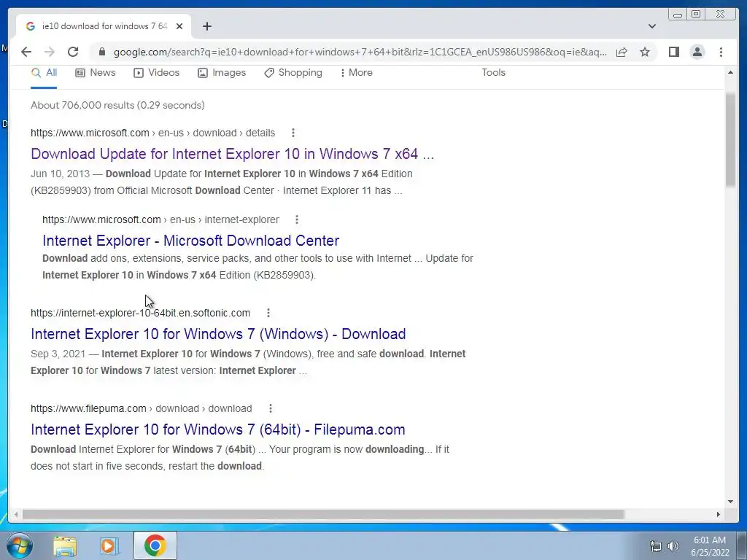The image size is (747, 560).
Task: Open Windows Explorer from the taskbar
Action: click(65, 545)
